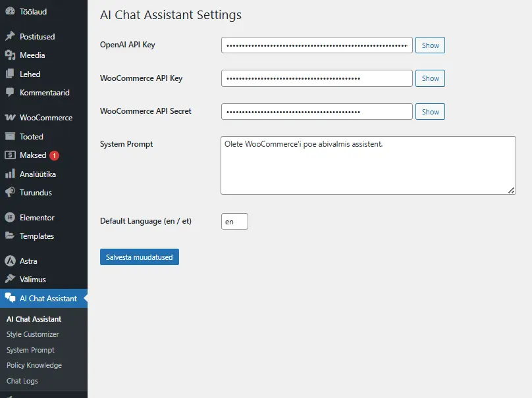
Task: Click inside the System Prompt textarea
Action: [368, 165]
